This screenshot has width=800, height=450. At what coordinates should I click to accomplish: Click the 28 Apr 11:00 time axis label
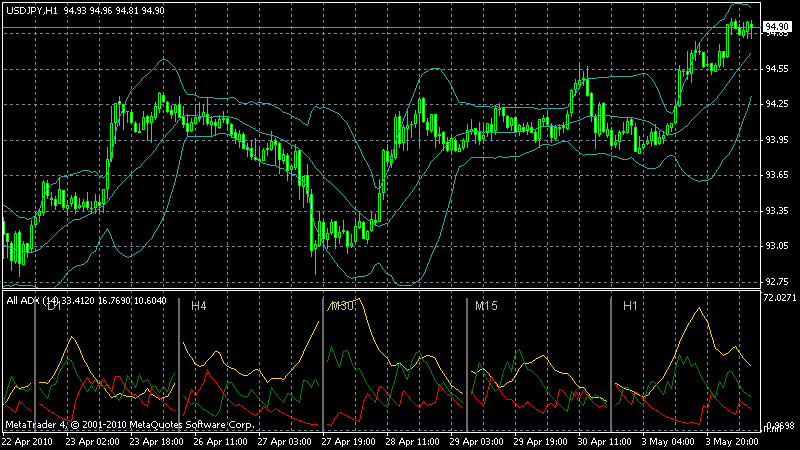pyautogui.click(x=412, y=442)
